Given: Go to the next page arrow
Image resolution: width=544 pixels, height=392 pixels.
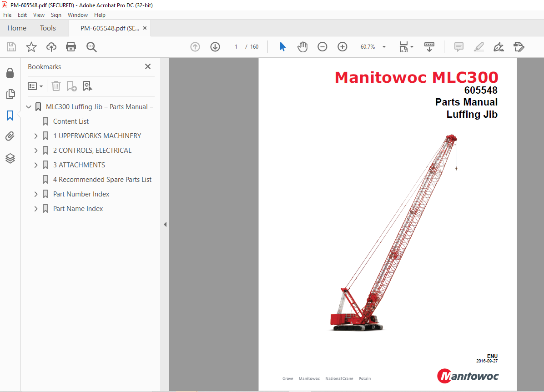Looking at the screenshot, I should click(x=215, y=47).
